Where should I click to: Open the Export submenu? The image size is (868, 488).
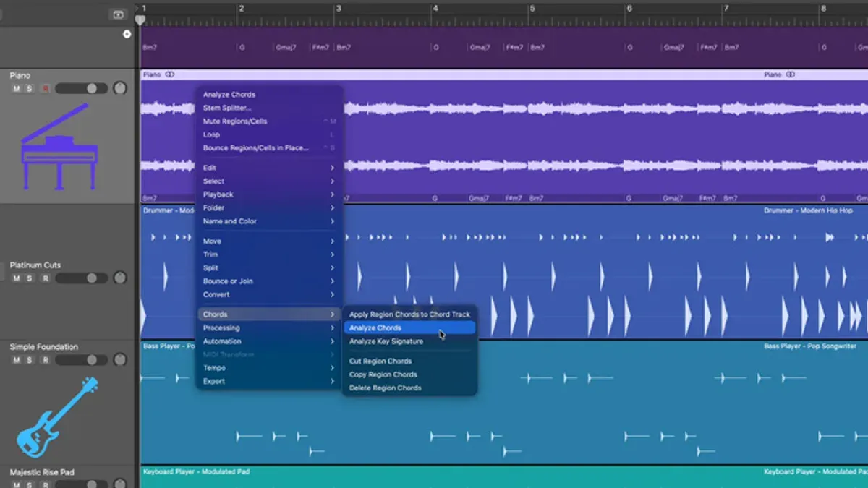tap(269, 382)
